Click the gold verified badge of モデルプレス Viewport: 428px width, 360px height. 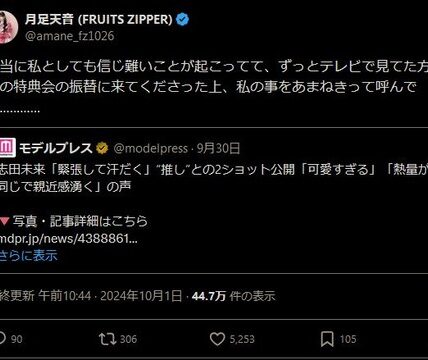102,148
